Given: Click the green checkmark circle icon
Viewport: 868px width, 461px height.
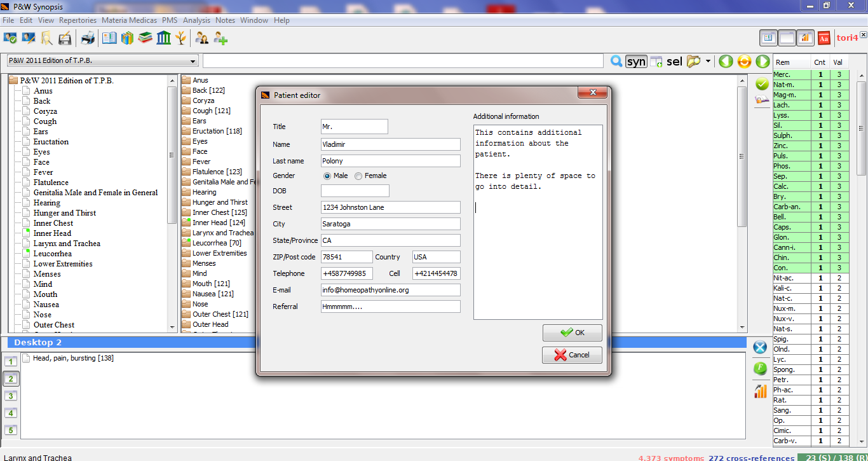Looking at the screenshot, I should [x=761, y=83].
